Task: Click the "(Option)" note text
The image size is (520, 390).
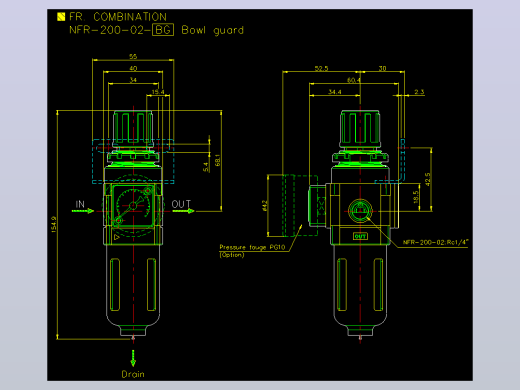Action: (232, 255)
